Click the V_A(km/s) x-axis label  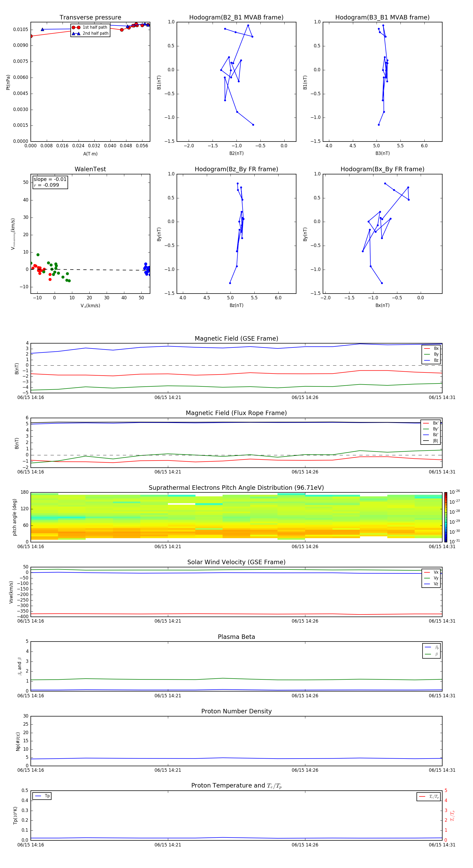tap(90, 306)
